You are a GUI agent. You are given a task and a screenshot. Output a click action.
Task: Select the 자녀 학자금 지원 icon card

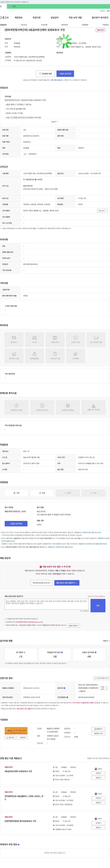(x=96, y=340)
